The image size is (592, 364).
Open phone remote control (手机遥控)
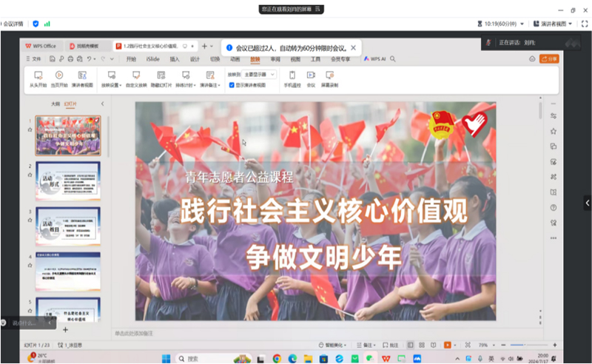click(292, 79)
